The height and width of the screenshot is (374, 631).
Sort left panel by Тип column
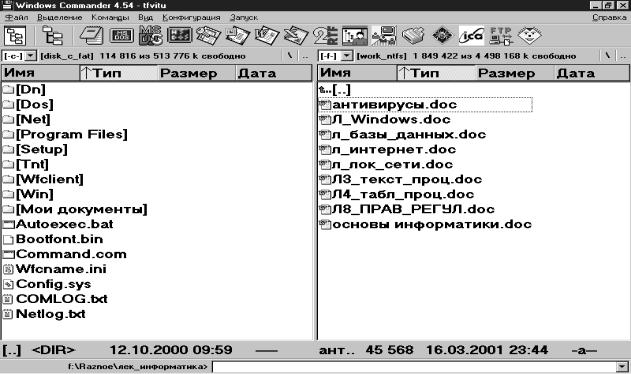[x=118, y=73]
